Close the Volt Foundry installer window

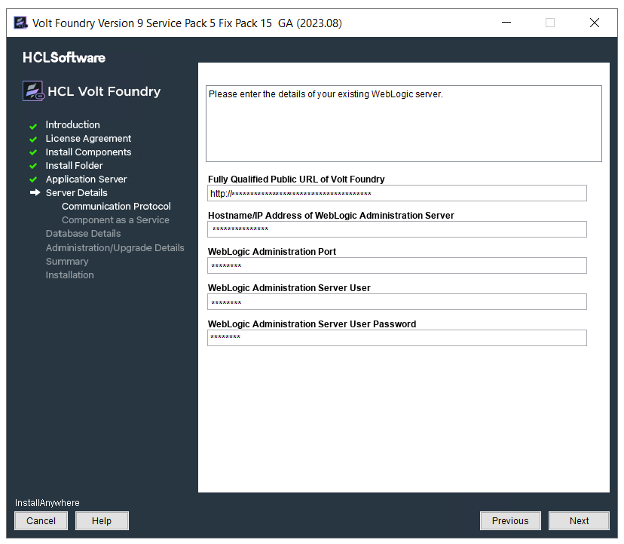tap(594, 23)
